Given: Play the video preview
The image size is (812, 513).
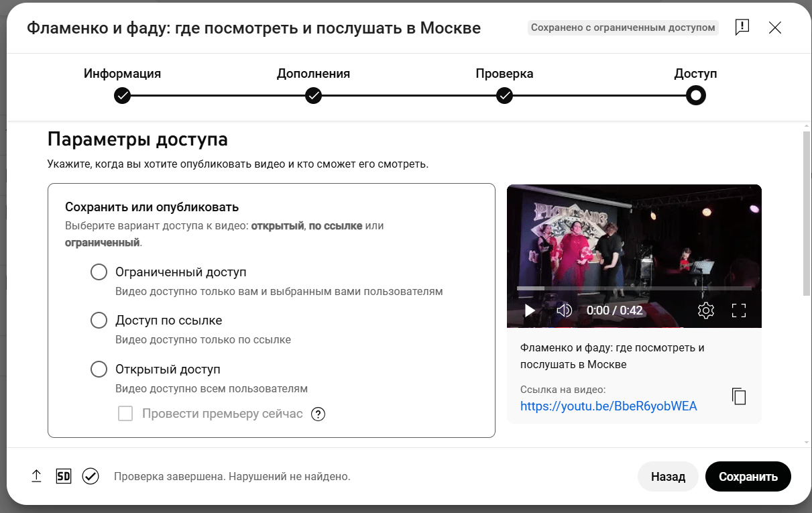Looking at the screenshot, I should [530, 310].
